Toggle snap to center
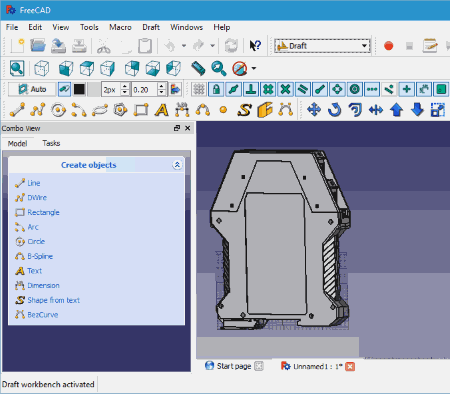Viewport: 450px width, 394px height. (x=355, y=89)
